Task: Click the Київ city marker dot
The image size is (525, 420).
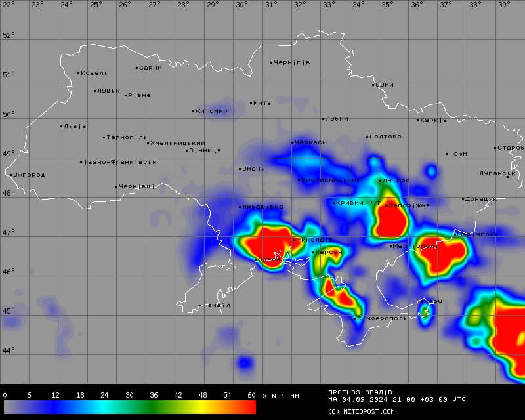Action: [251, 103]
